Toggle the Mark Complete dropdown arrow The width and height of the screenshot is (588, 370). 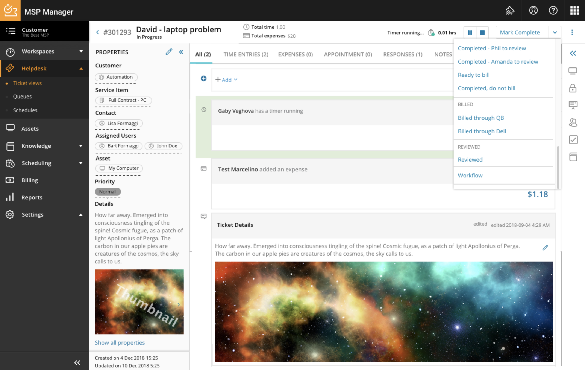tap(555, 32)
